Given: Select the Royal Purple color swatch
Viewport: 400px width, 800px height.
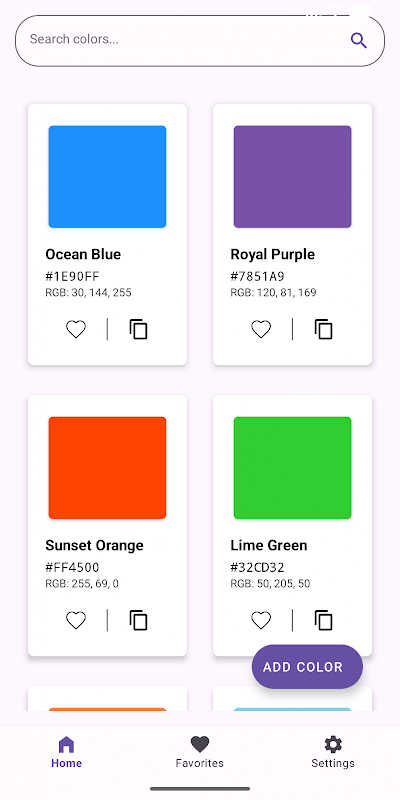Looking at the screenshot, I should coord(292,177).
